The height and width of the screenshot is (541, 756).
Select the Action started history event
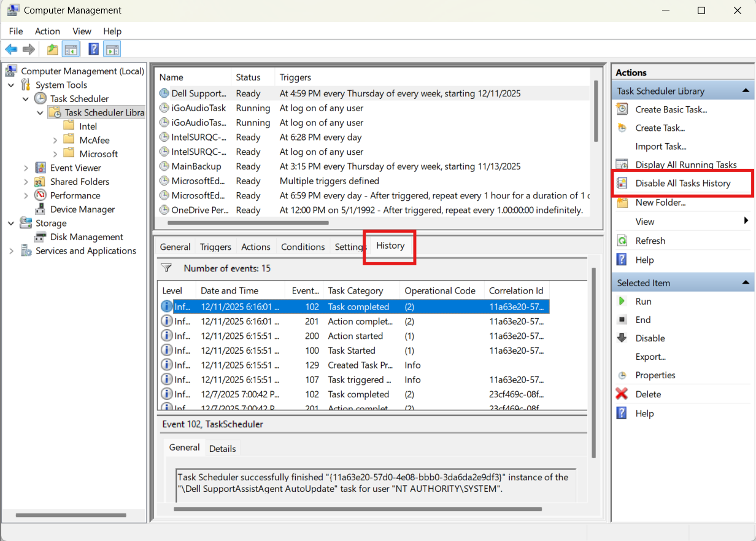coord(354,336)
